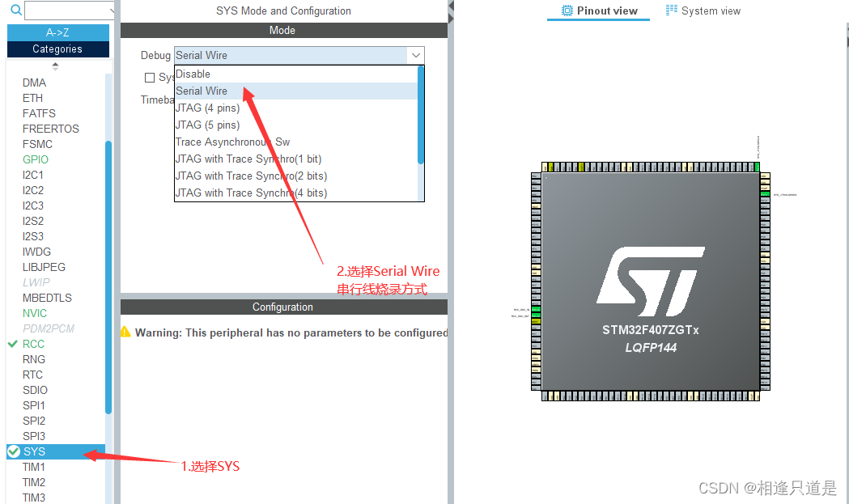Select FREERTOS in the list
The image size is (849, 504).
(x=50, y=129)
